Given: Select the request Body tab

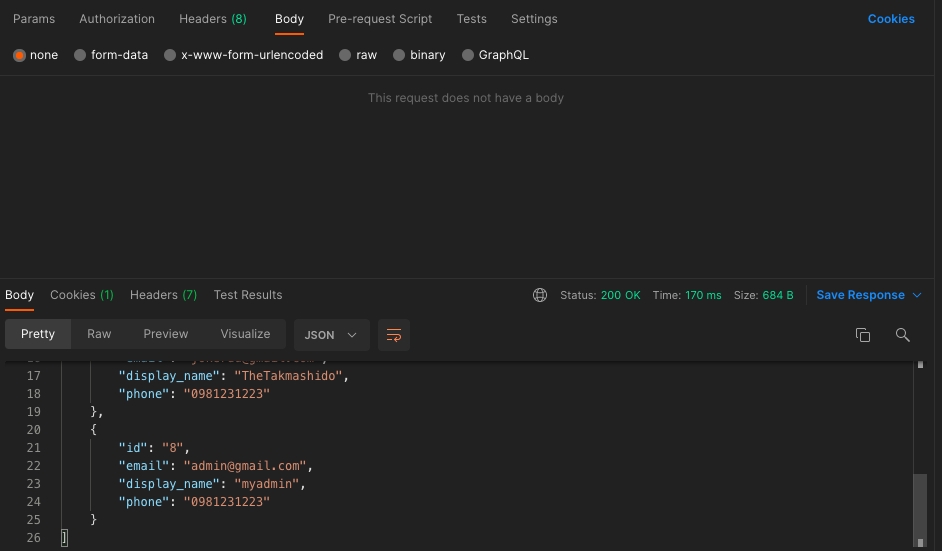Looking at the screenshot, I should pos(289,19).
